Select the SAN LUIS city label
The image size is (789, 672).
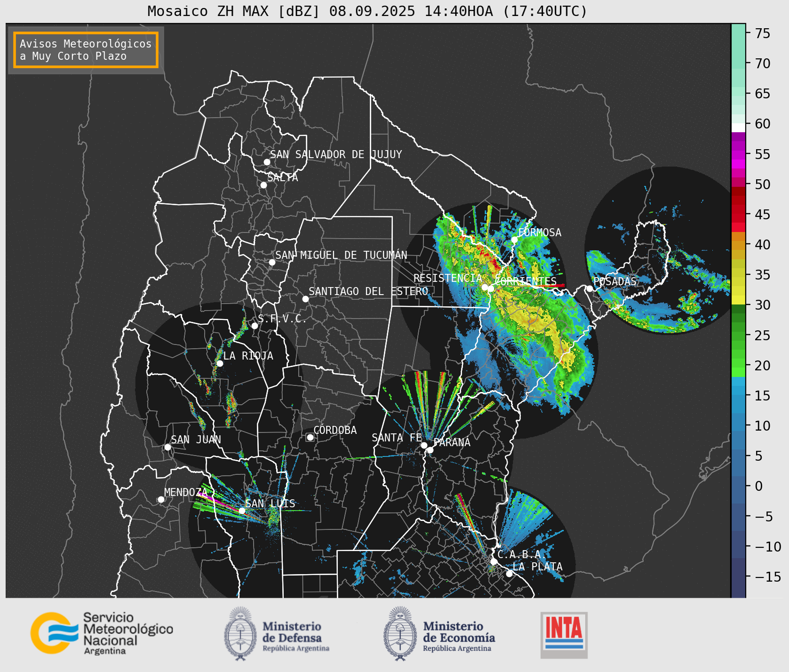pyautogui.click(x=271, y=504)
